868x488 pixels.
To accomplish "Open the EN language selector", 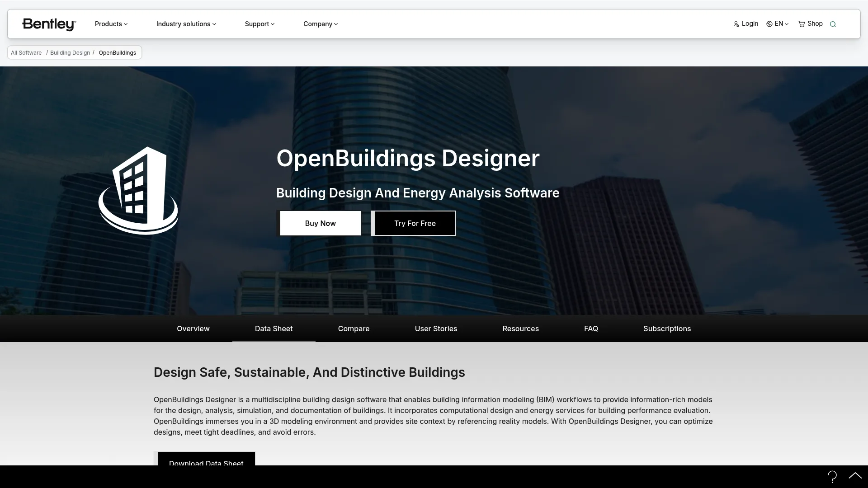I will coord(778,24).
